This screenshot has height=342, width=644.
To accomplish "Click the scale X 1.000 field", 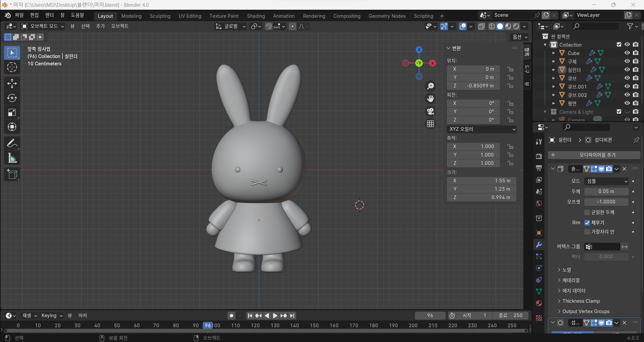I will coord(473,147).
